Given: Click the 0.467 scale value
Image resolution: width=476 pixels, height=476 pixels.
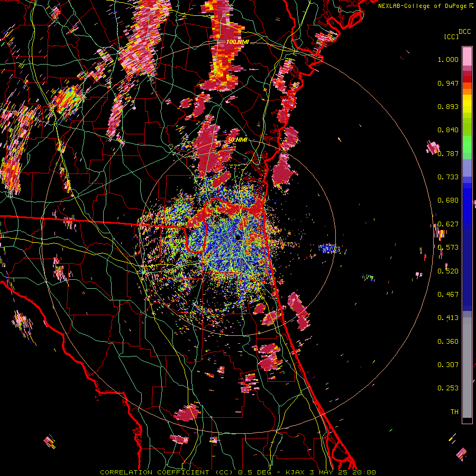Looking at the screenshot, I should (x=448, y=295).
